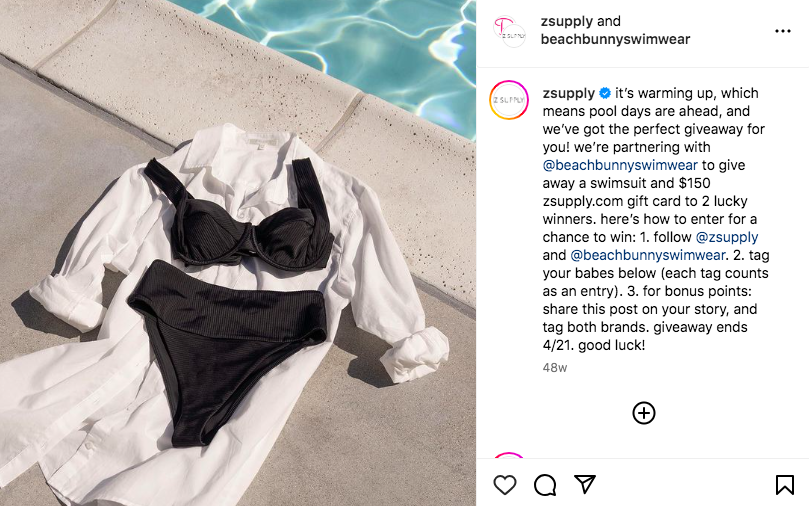Viewport: 809px width, 506px height.
Task: Open beachbunnyswimwear username in the post header
Action: point(615,39)
